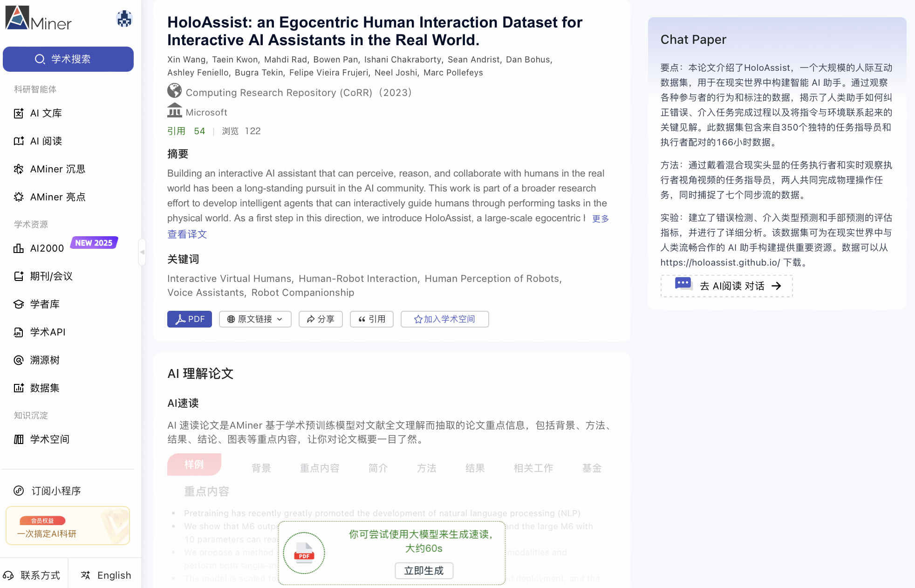Open AI 文库 in the sidebar
915x588 pixels.
[46, 113]
